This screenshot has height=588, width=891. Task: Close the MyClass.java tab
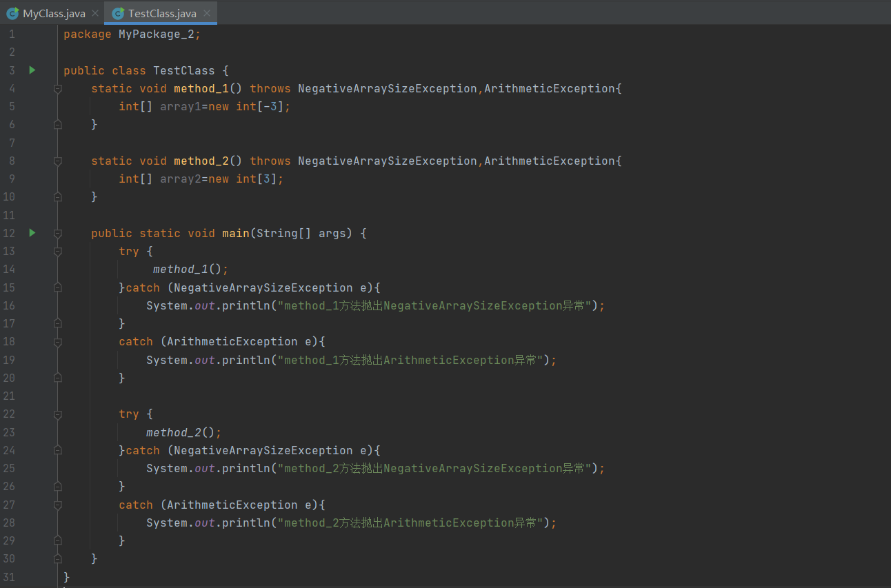pos(95,13)
